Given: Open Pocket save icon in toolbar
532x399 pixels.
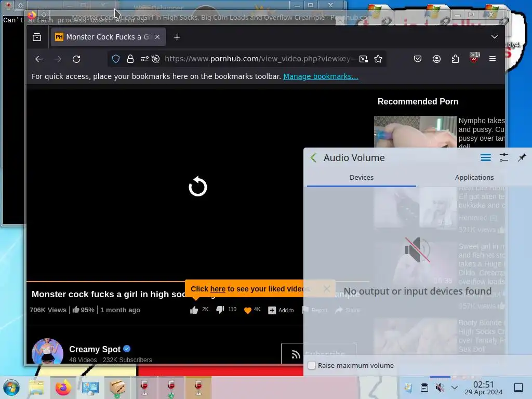Looking at the screenshot, I should tap(418, 59).
